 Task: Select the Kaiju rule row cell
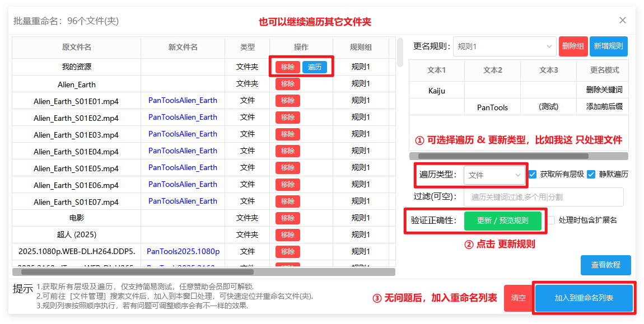pos(437,91)
